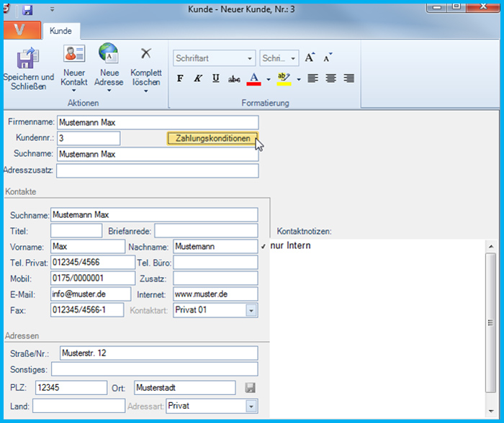Toggle italic (K) formatting
This screenshot has height=423, width=504.
pos(198,78)
